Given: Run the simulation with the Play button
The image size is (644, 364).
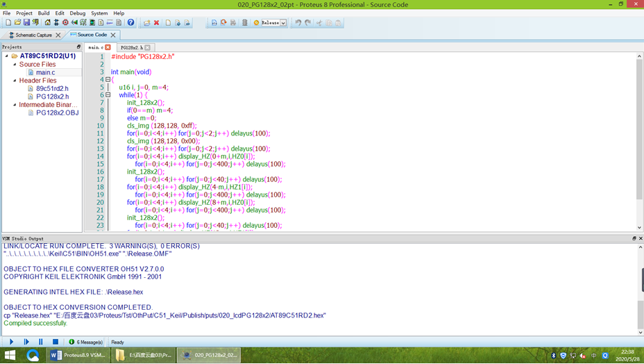Looking at the screenshot, I should [x=12, y=342].
